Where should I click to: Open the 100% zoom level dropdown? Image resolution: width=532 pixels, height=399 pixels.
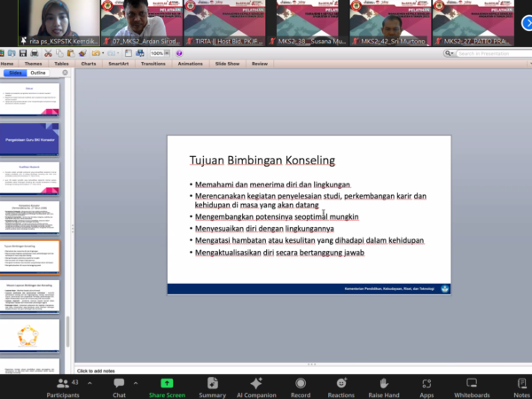point(160,53)
